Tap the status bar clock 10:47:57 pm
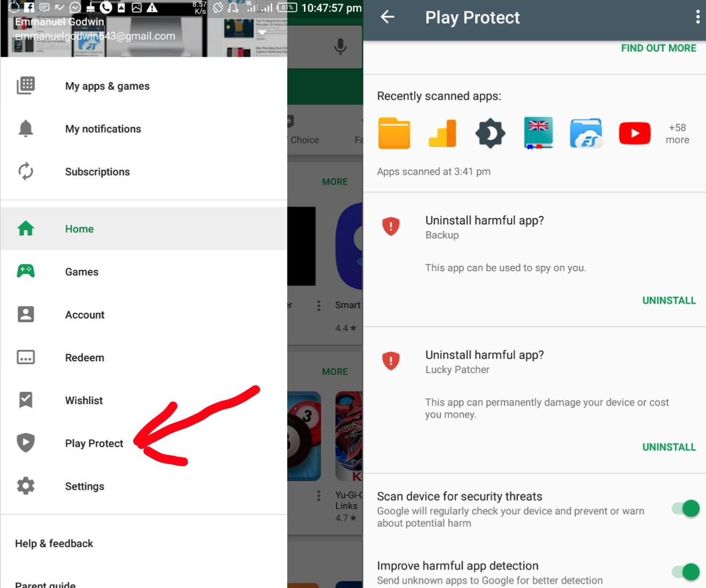Screen dimensions: 706x588 pos(332,8)
